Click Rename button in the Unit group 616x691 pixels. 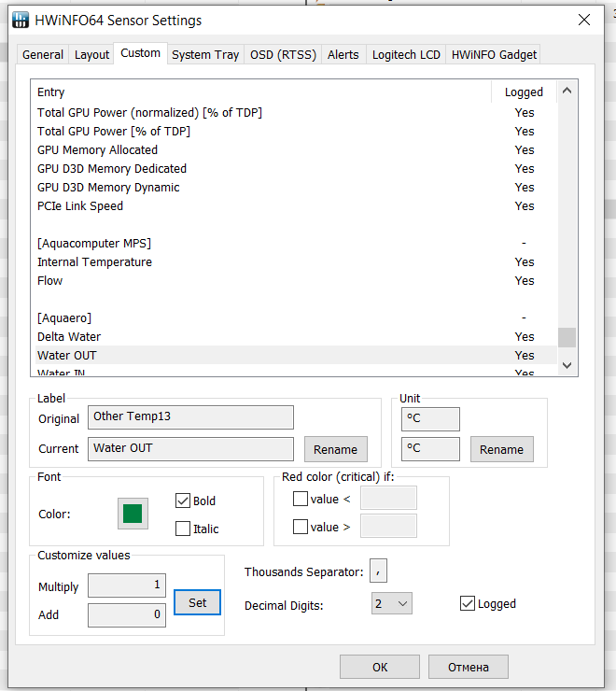502,449
